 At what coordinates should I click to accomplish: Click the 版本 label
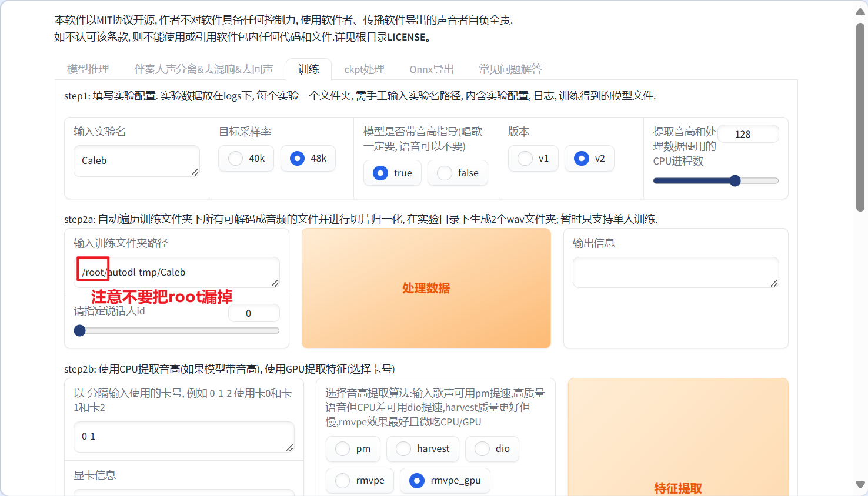click(519, 132)
